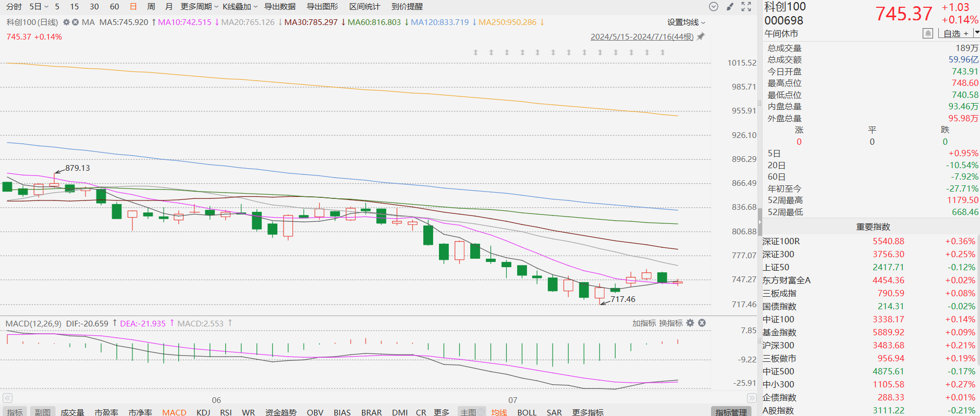
Task: Switch to 月 monthly K-line
Action: tap(169, 6)
